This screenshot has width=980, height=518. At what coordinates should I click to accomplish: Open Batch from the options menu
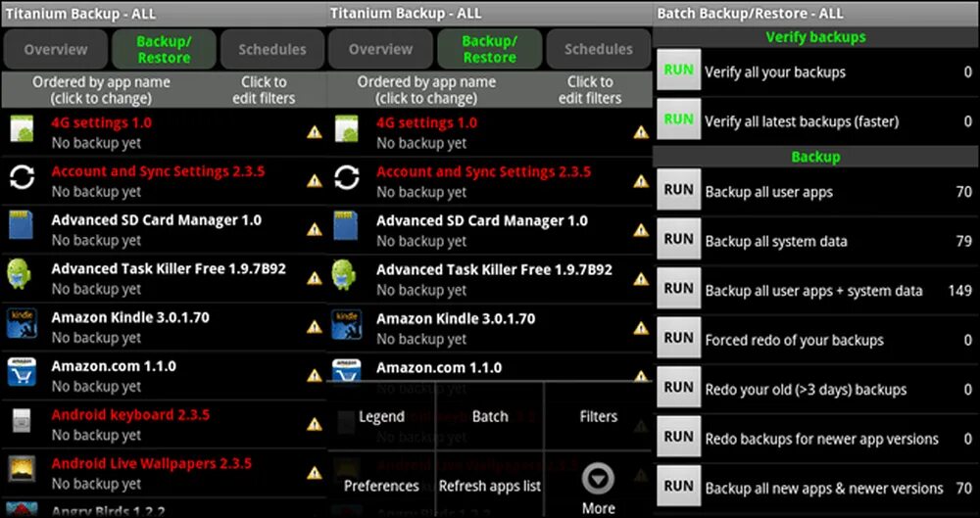click(x=489, y=416)
